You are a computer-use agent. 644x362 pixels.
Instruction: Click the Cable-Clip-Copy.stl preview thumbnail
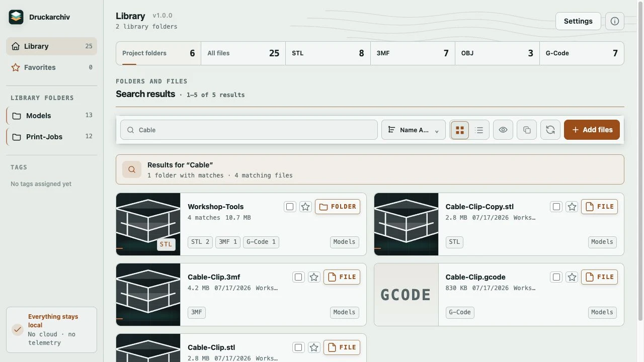click(406, 224)
